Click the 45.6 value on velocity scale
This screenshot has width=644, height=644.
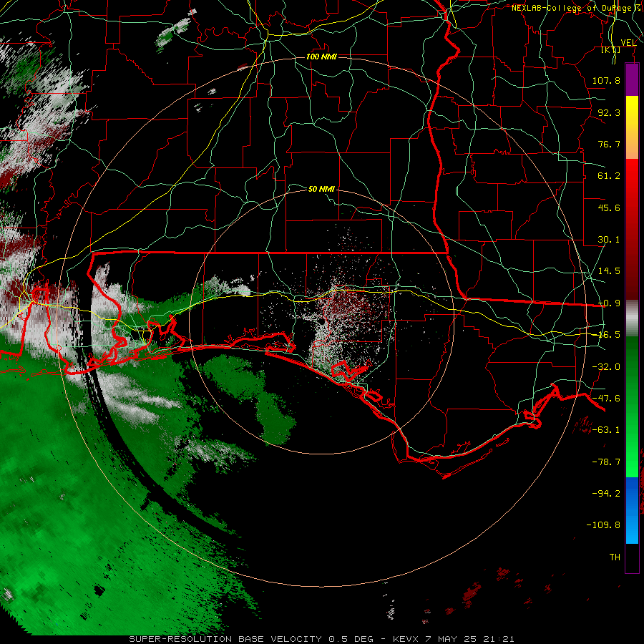pyautogui.click(x=609, y=208)
